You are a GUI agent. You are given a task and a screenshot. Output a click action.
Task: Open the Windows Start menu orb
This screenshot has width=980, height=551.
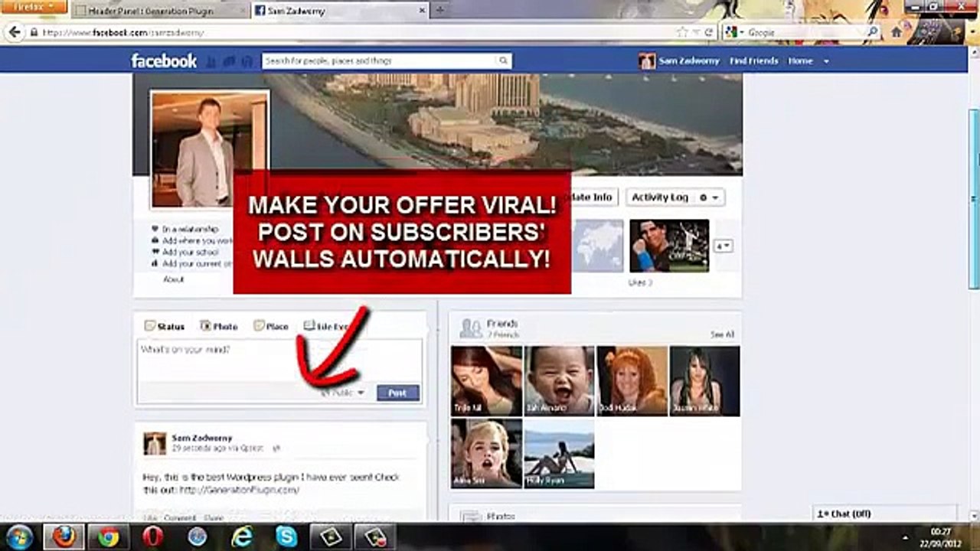[x=18, y=536]
